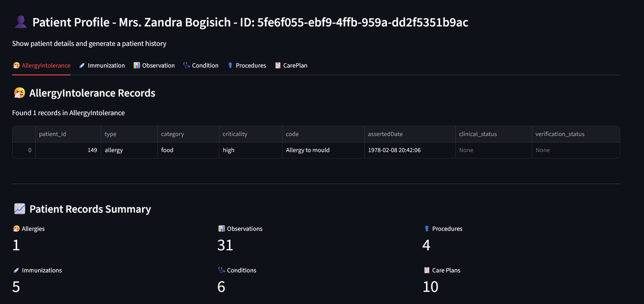
Task: Select the 'Allergy to mould' code cell
Action: pos(308,150)
